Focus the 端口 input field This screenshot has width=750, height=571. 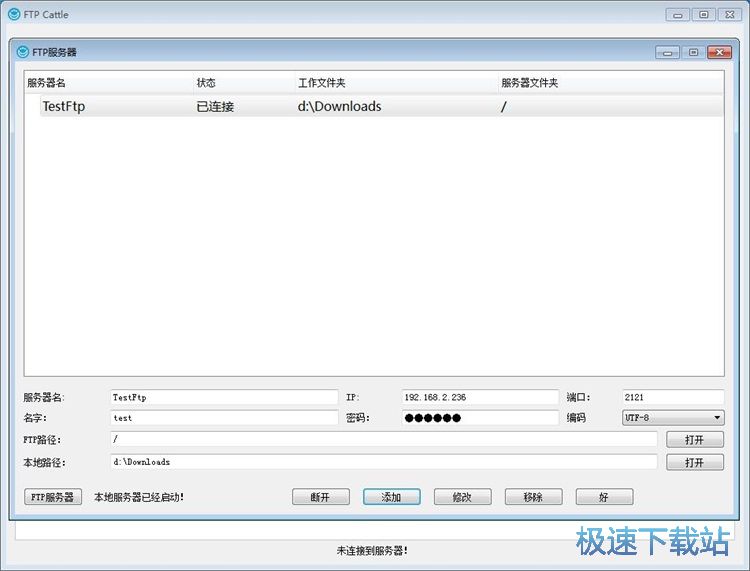click(673, 397)
